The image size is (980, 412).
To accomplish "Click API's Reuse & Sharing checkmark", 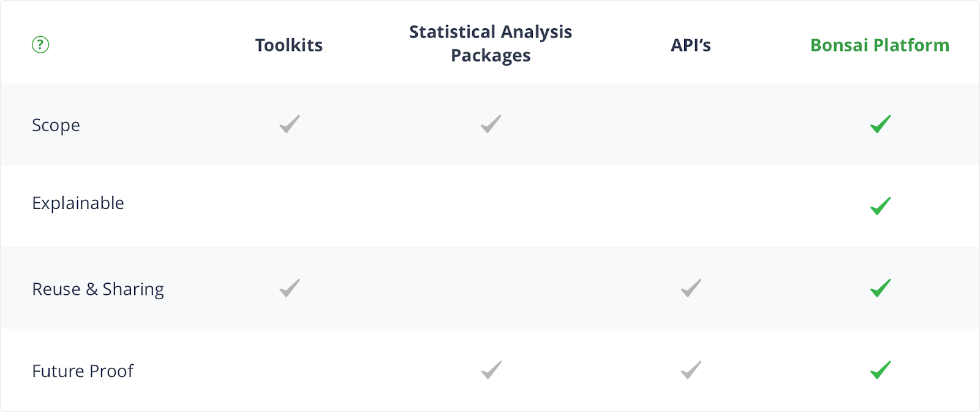I will [691, 288].
